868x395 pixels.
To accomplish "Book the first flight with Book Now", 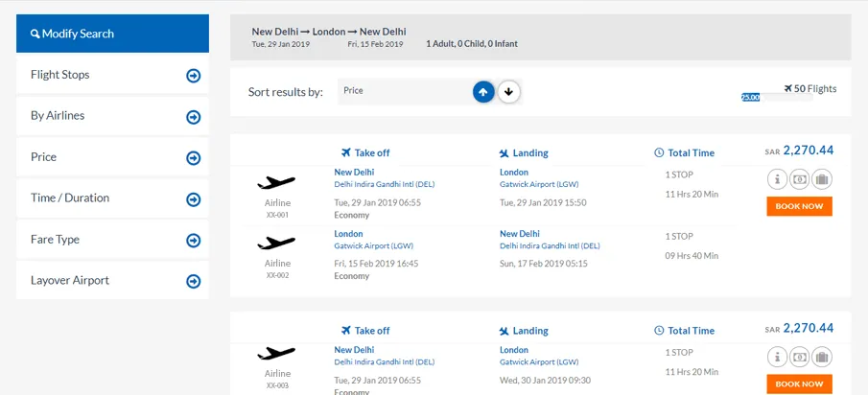I will pyautogui.click(x=799, y=206).
